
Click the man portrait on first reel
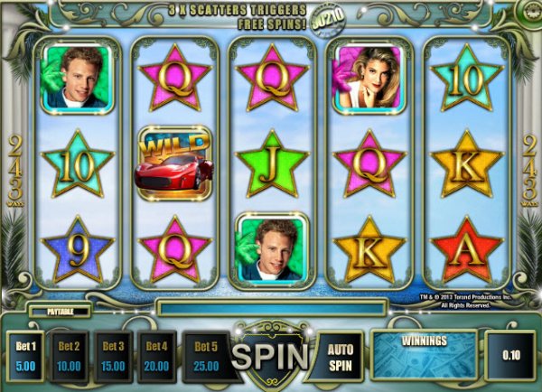(77, 79)
